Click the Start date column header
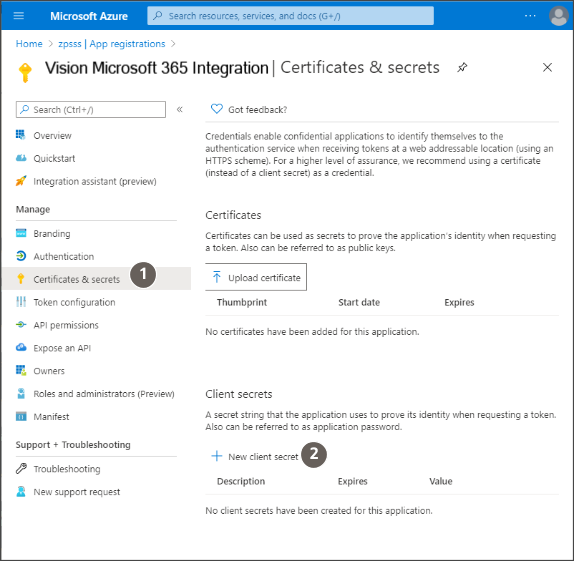This screenshot has height=561, width=574. pyautogui.click(x=359, y=302)
